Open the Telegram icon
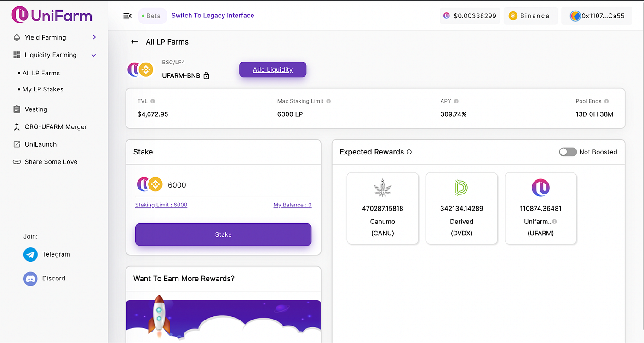Screen dimensions: 644x343 [x=30, y=254]
